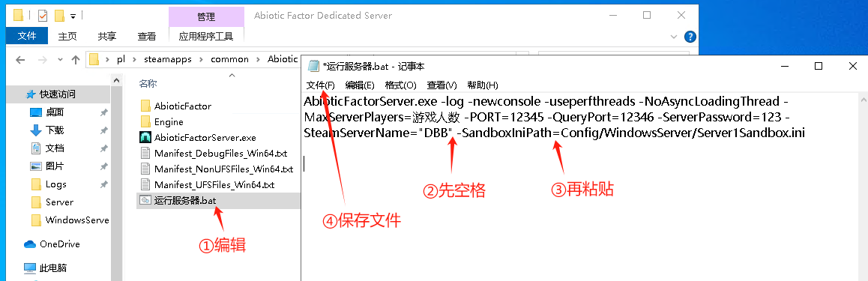Screen dimensions: 868x281
Task: Click navigation pane scrollbar up arrow
Action: pos(117,81)
